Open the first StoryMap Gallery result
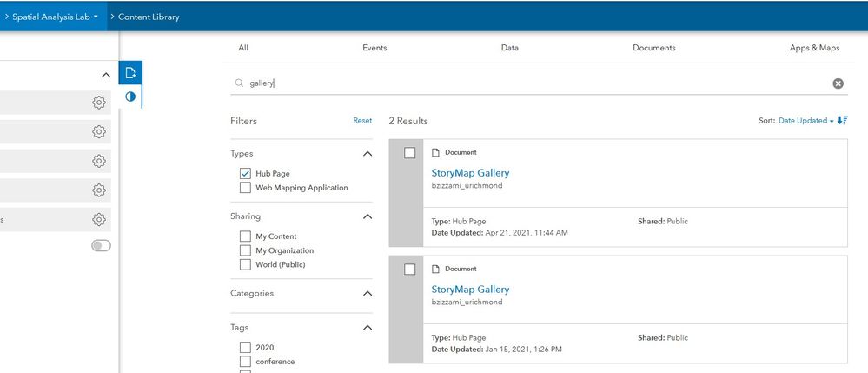 coord(470,173)
